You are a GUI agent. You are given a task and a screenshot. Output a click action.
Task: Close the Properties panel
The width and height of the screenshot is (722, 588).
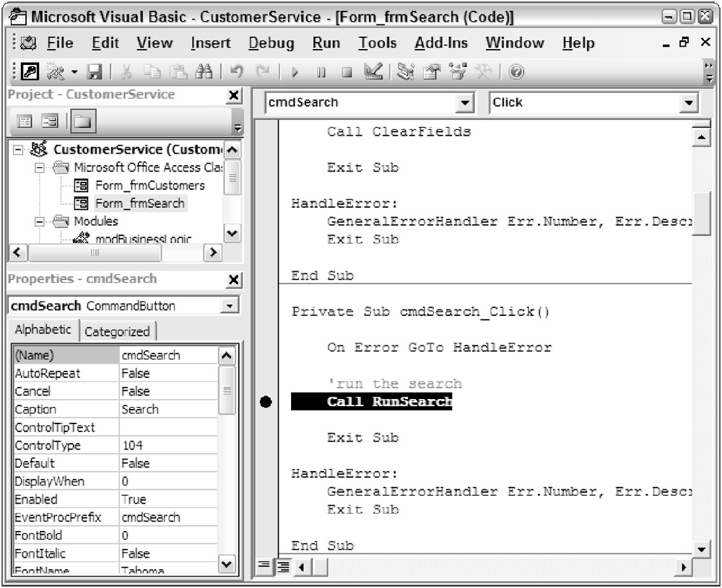[234, 280]
